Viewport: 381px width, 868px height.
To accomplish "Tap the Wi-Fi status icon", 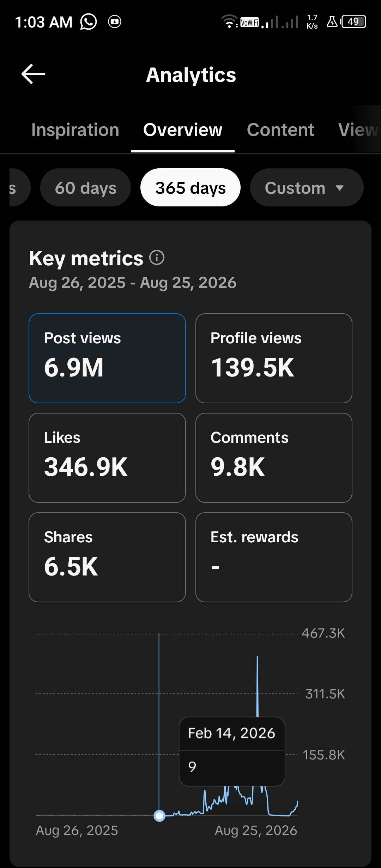I will pyautogui.click(x=230, y=22).
